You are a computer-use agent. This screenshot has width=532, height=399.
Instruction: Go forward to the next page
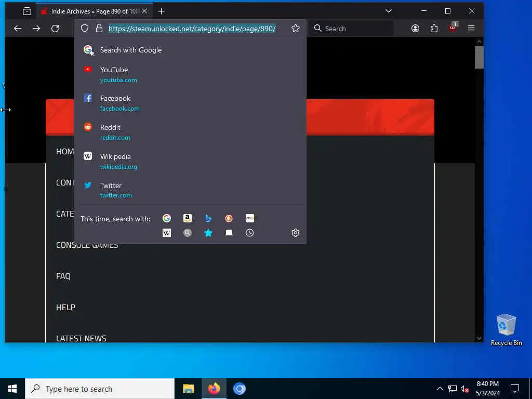[36, 29]
